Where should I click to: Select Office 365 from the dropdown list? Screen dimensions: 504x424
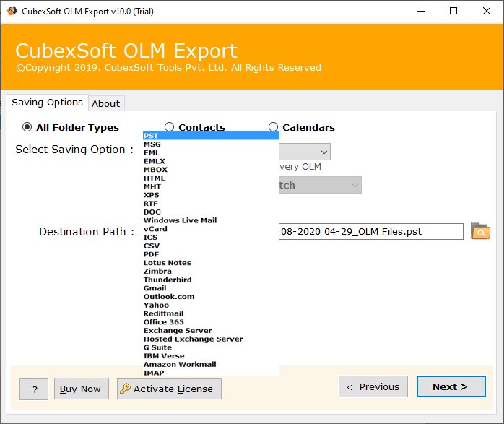pos(164,322)
